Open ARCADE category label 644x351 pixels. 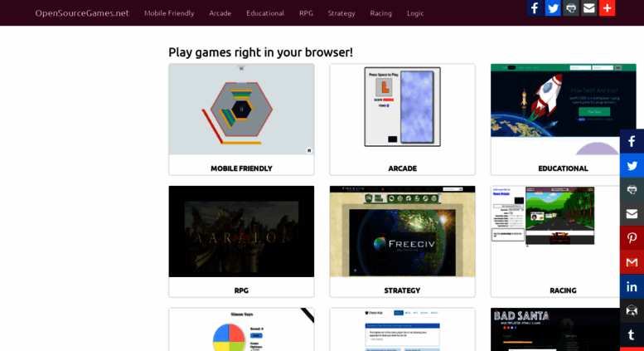click(403, 168)
